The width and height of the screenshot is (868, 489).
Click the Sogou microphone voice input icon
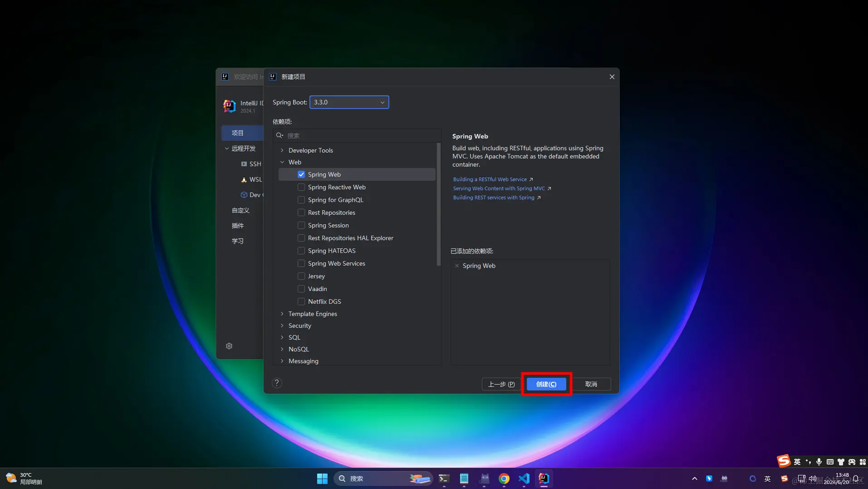tap(819, 462)
